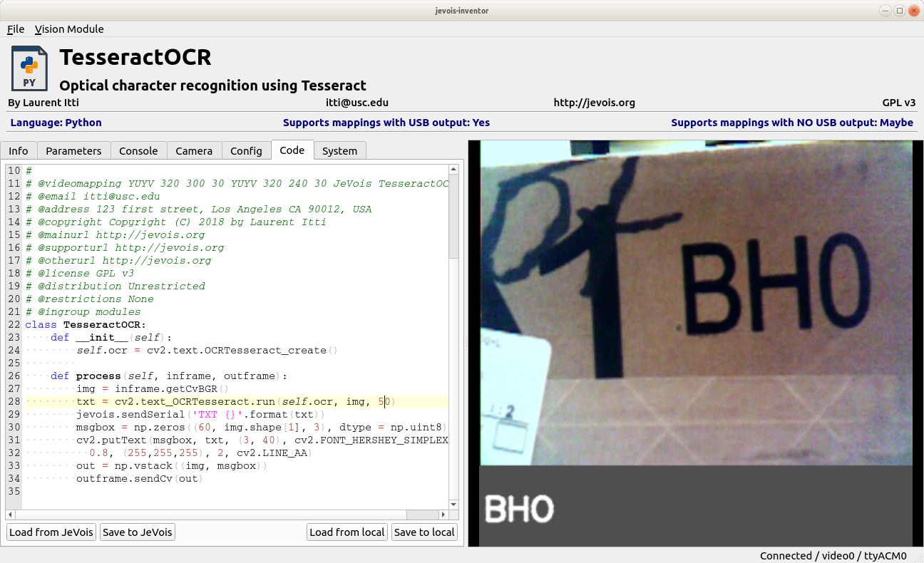Click Load from JeVois button

pyautogui.click(x=51, y=532)
